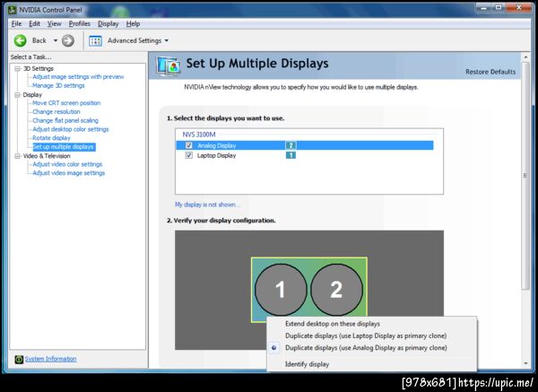Screen dimensions: 538x392
Task: Click the grey Forward arrow icon
Action: coord(68,40)
